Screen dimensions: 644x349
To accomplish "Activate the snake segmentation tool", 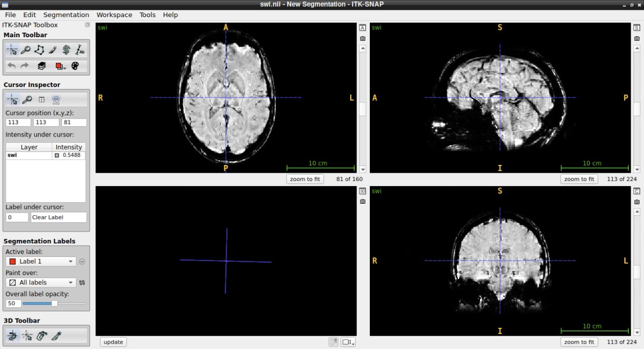I will click(x=66, y=50).
